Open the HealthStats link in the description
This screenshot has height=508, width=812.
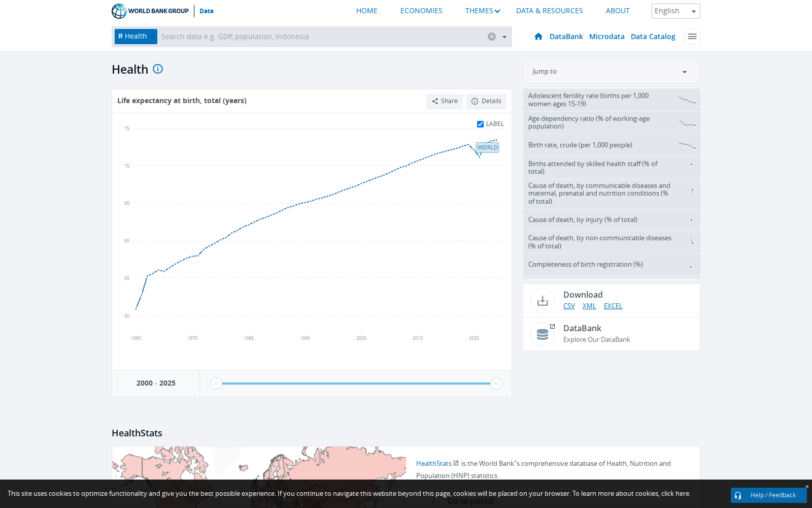pyautogui.click(x=434, y=463)
